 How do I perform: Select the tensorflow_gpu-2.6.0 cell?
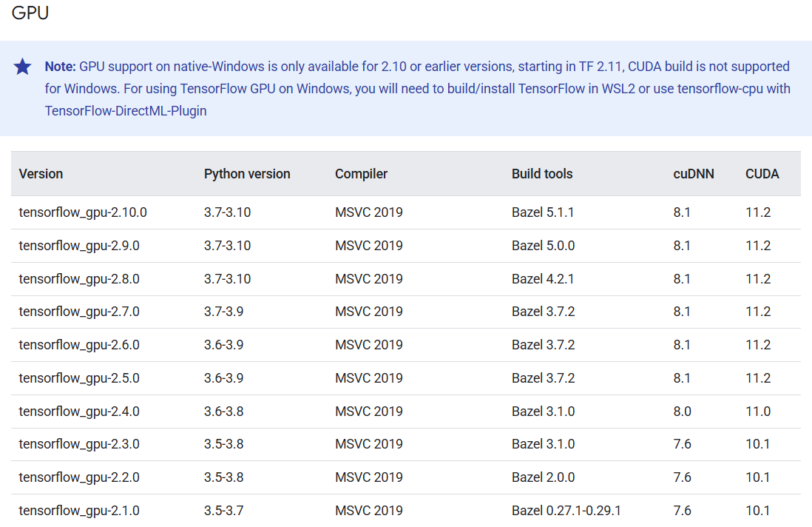click(x=79, y=345)
